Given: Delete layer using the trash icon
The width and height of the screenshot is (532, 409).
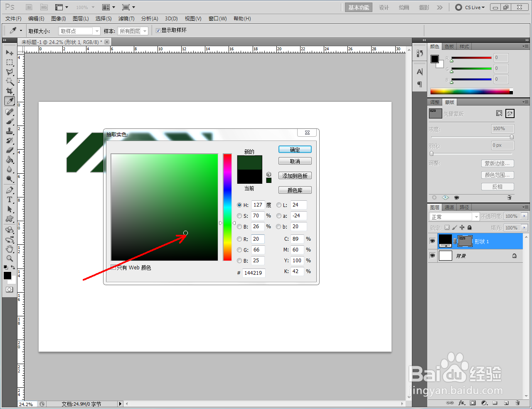Looking at the screenshot, I should pos(517,403).
